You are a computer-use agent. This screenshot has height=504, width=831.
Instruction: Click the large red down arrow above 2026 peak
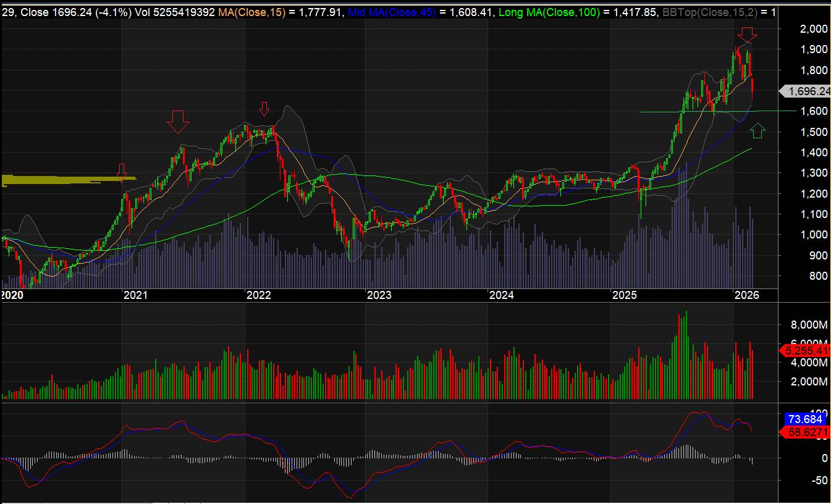pos(748,35)
